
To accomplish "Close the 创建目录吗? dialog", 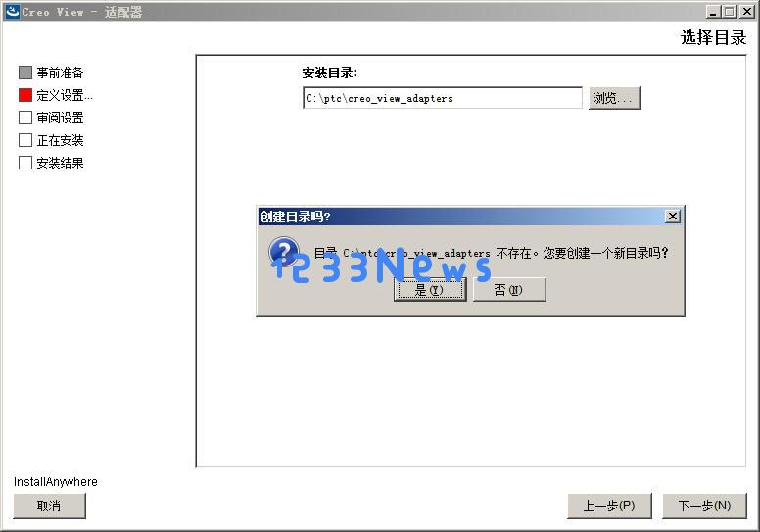I will point(672,217).
